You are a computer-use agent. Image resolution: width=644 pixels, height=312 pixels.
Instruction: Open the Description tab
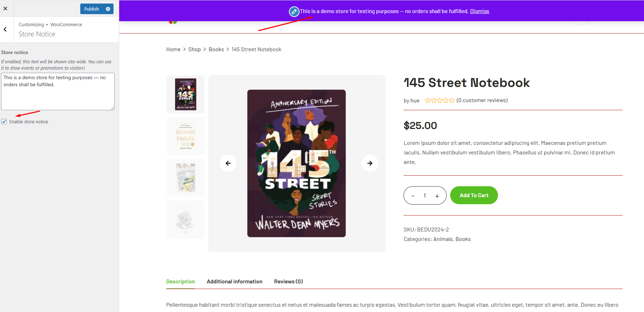click(x=180, y=282)
